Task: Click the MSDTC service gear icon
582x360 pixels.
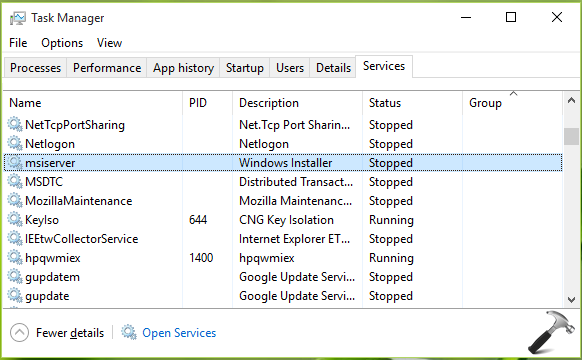Action: click(x=15, y=181)
